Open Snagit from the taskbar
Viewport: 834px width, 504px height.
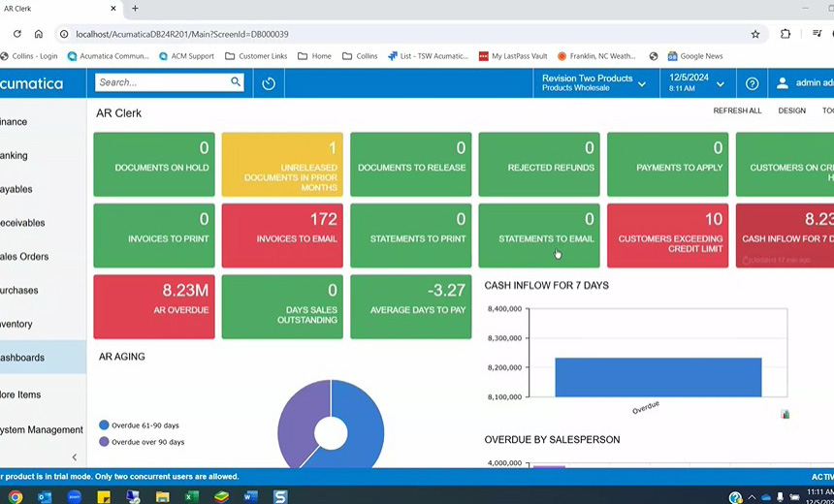pos(280,496)
